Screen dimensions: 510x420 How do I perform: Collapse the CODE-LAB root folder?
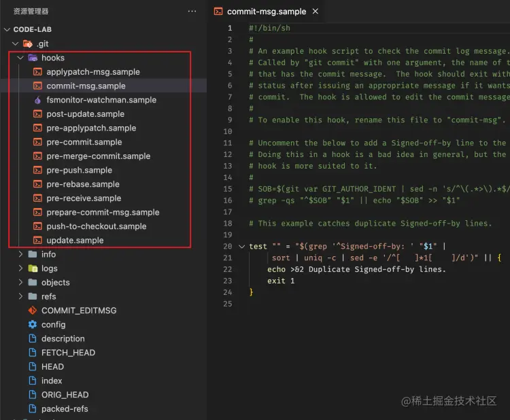[x=7, y=30]
